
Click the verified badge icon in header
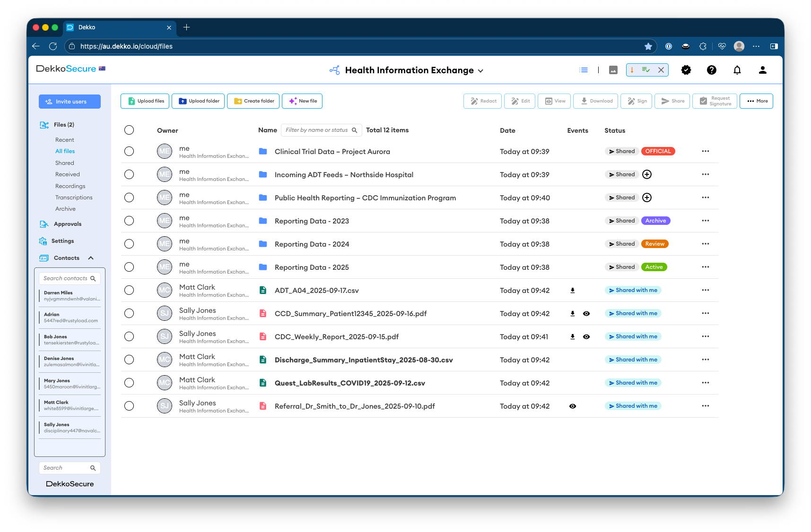686,70
